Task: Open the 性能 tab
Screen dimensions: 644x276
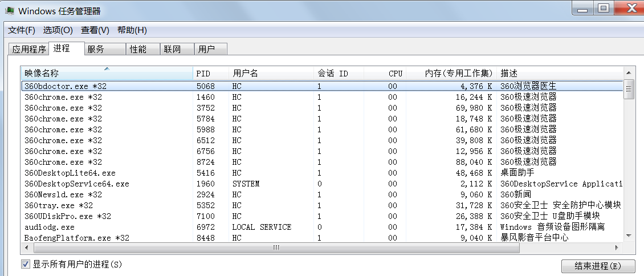Action: click(142, 49)
